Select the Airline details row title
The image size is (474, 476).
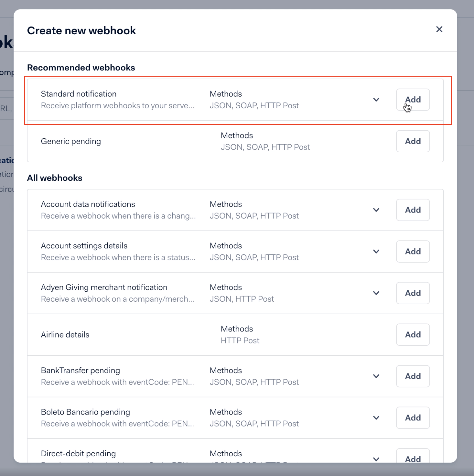tap(65, 335)
